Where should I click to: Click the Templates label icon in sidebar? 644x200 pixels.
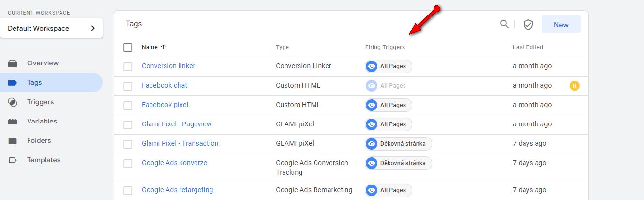(13, 160)
